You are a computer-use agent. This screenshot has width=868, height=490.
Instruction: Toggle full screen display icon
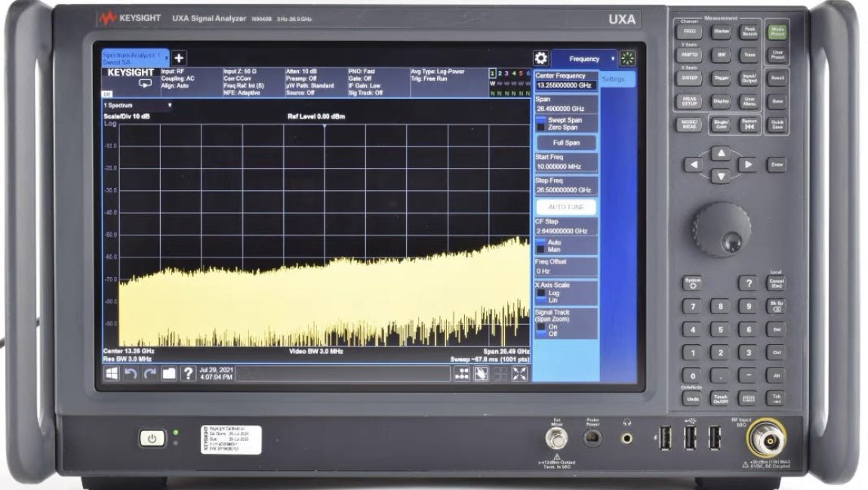(x=519, y=373)
